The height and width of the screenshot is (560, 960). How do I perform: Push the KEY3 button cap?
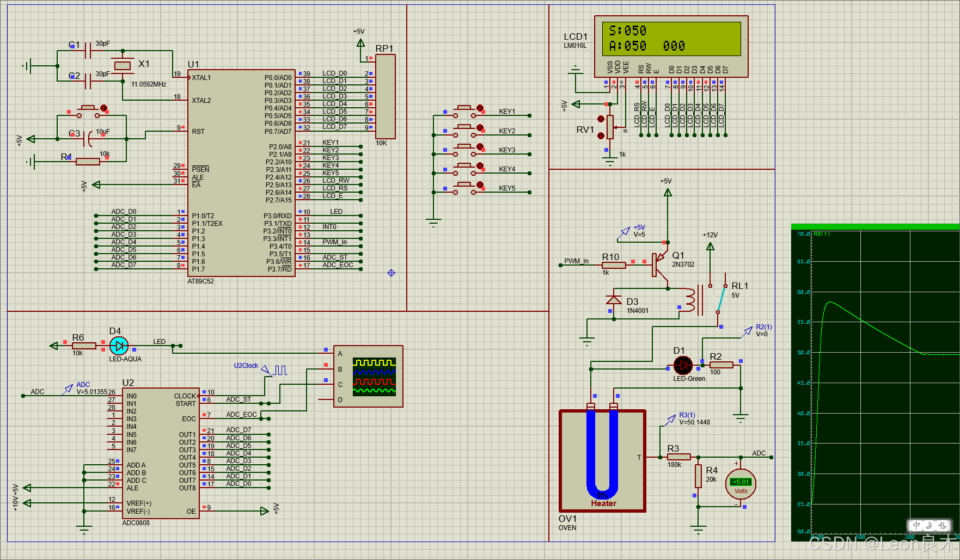pos(464,146)
